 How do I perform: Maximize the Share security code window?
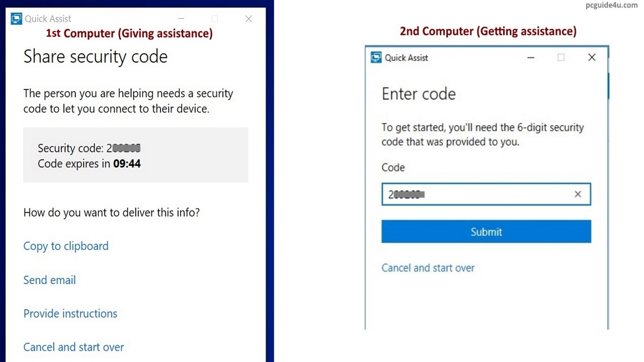215,19
